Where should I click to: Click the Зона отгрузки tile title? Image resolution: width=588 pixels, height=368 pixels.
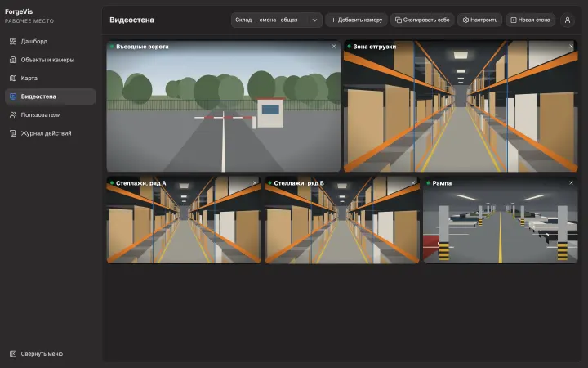pyautogui.click(x=374, y=47)
